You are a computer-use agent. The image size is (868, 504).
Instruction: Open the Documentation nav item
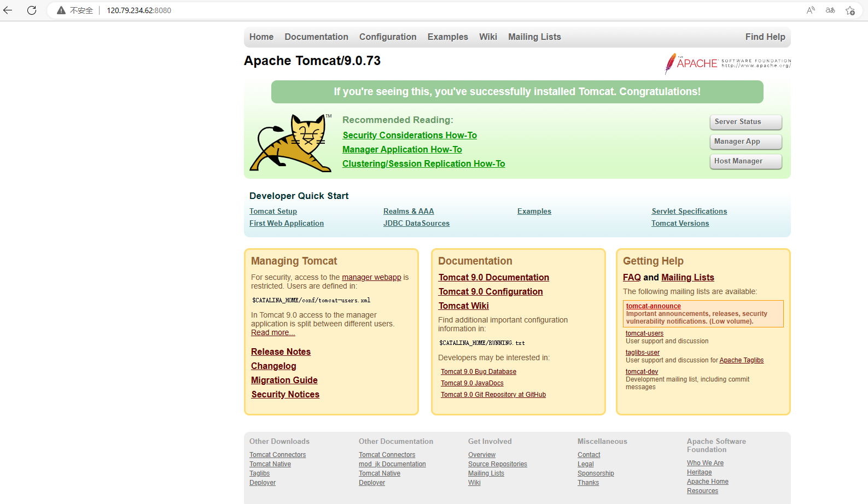pyautogui.click(x=316, y=37)
